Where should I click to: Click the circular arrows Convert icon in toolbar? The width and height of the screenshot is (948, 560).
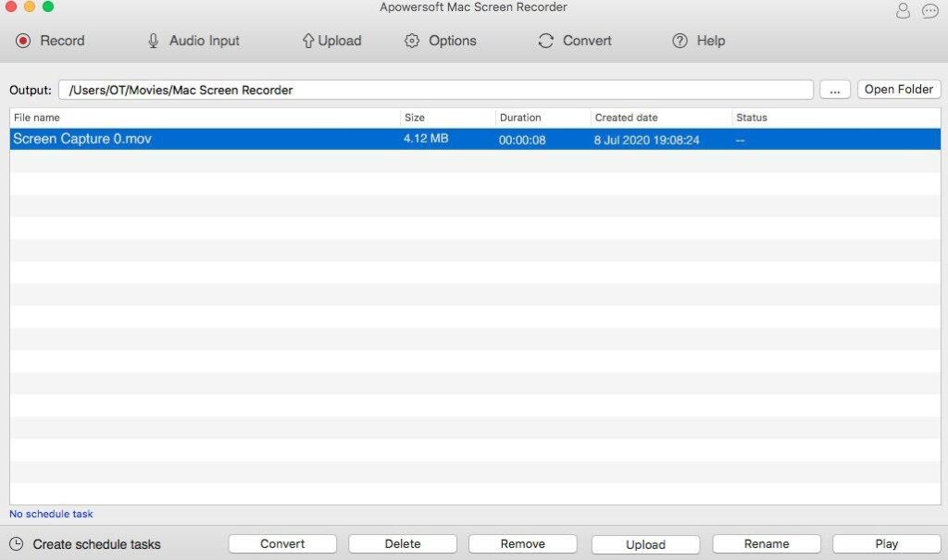[x=546, y=41]
